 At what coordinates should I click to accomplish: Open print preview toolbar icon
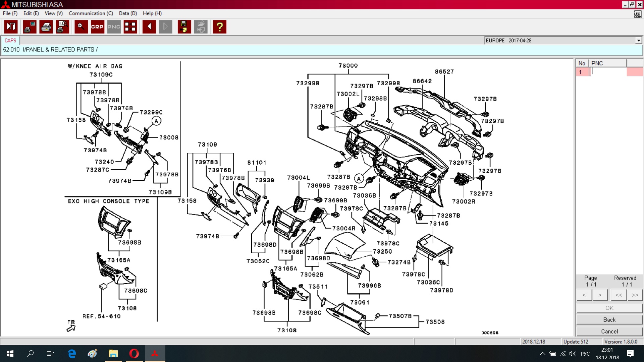tap(62, 27)
